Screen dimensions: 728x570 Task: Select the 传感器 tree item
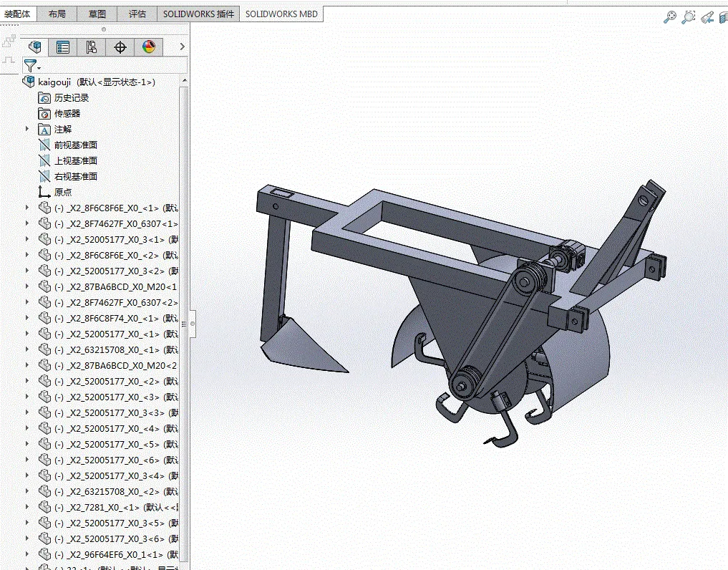pyautogui.click(x=67, y=114)
